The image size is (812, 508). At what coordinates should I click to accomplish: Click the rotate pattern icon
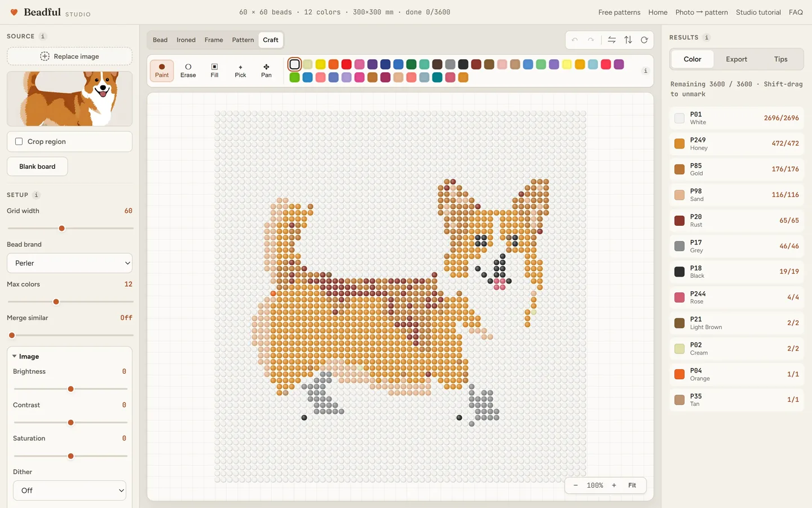[644, 40]
